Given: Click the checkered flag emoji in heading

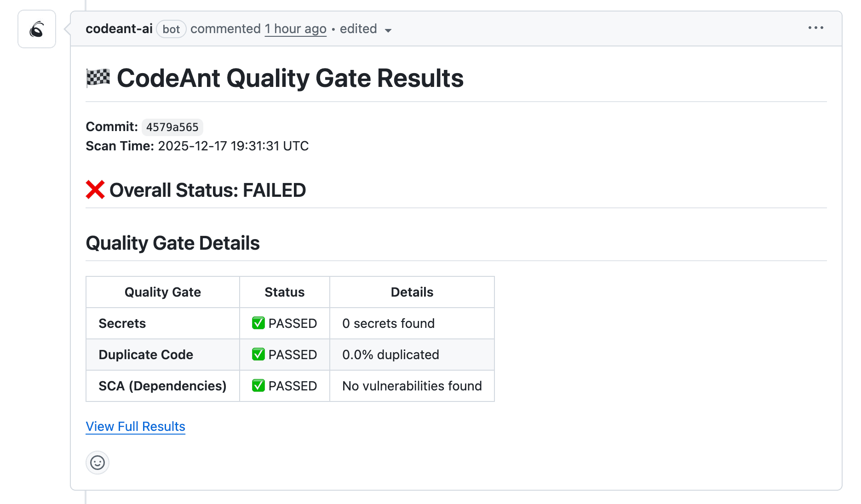Looking at the screenshot, I should pyautogui.click(x=98, y=78).
